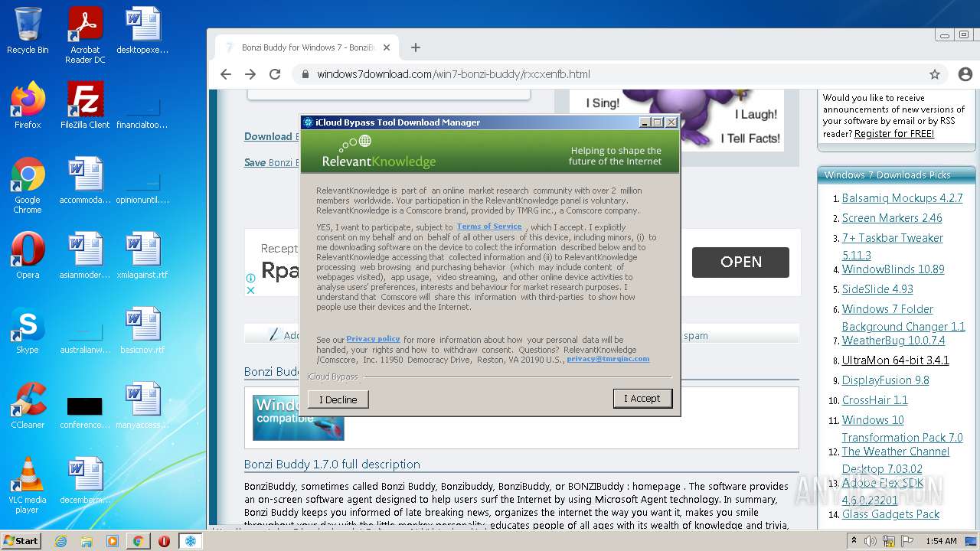980x551 pixels.
Task: Close the Bonzi Buddy browser tab
Action: click(387, 47)
